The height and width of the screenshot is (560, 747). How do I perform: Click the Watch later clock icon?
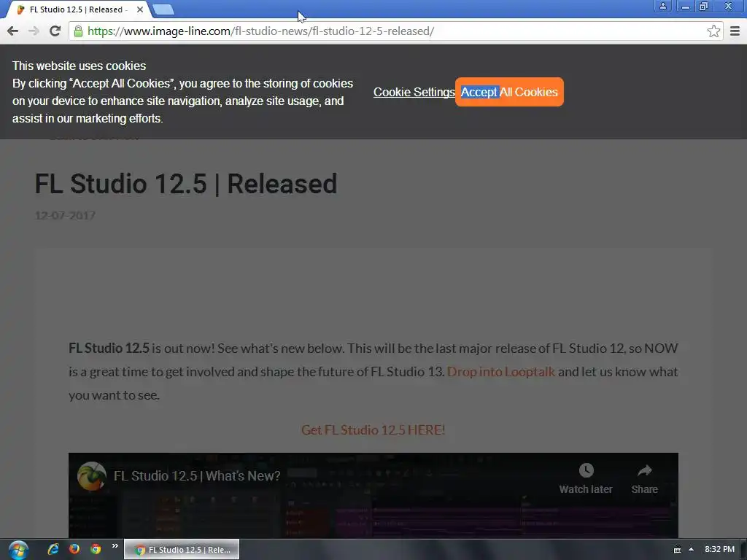(x=586, y=470)
